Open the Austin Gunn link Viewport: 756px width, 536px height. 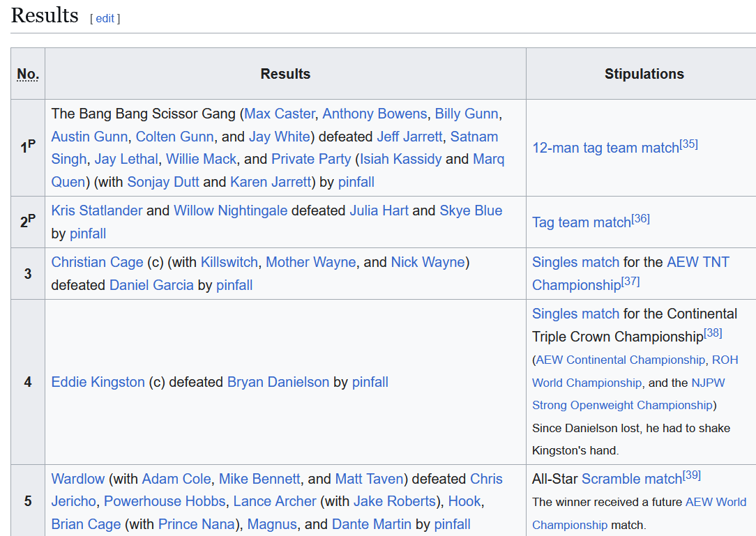(x=89, y=137)
